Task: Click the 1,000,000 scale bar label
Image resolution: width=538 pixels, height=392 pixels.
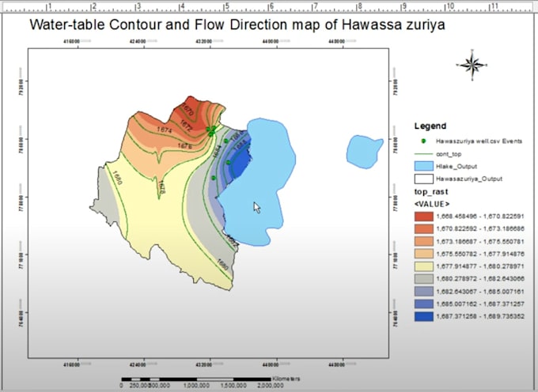Action: coord(196,386)
